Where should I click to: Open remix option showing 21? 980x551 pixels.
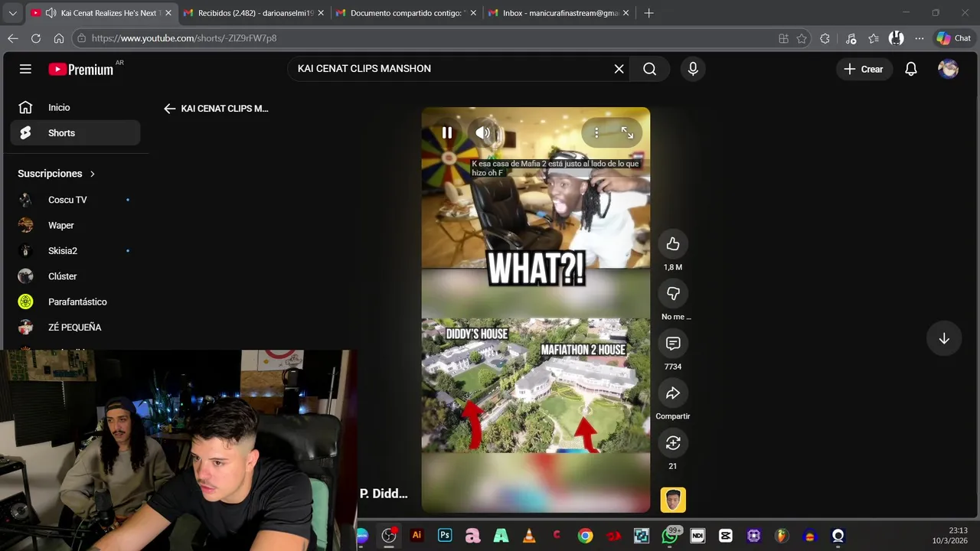pos(673,443)
